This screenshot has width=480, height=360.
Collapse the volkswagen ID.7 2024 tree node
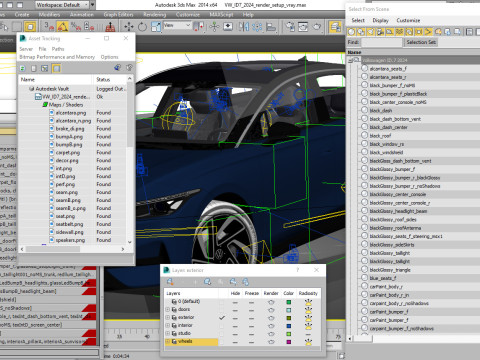pos(350,60)
